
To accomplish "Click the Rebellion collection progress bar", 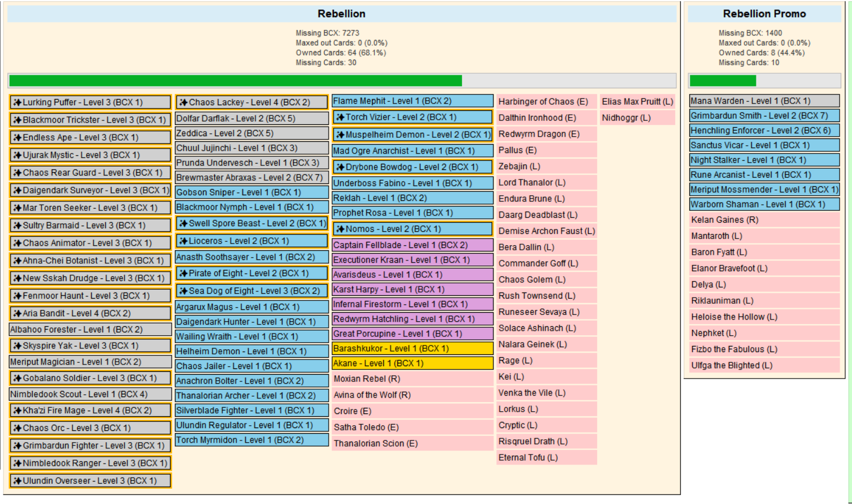I will click(x=342, y=80).
